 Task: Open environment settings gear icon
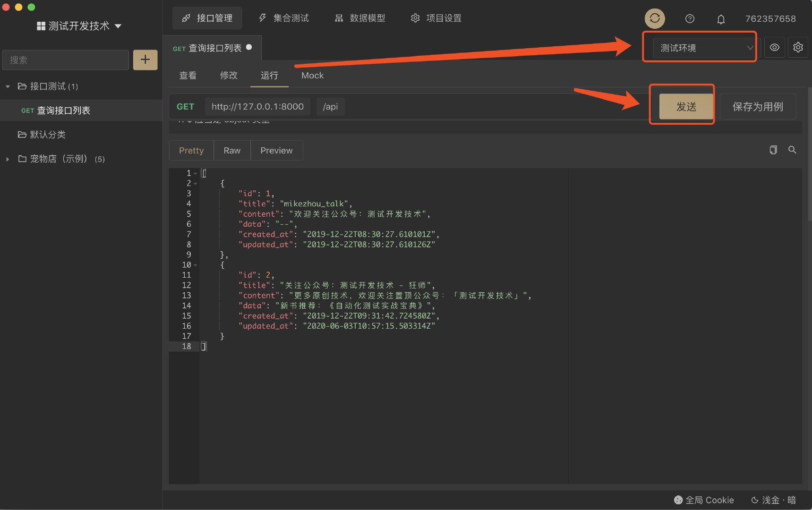(798, 47)
